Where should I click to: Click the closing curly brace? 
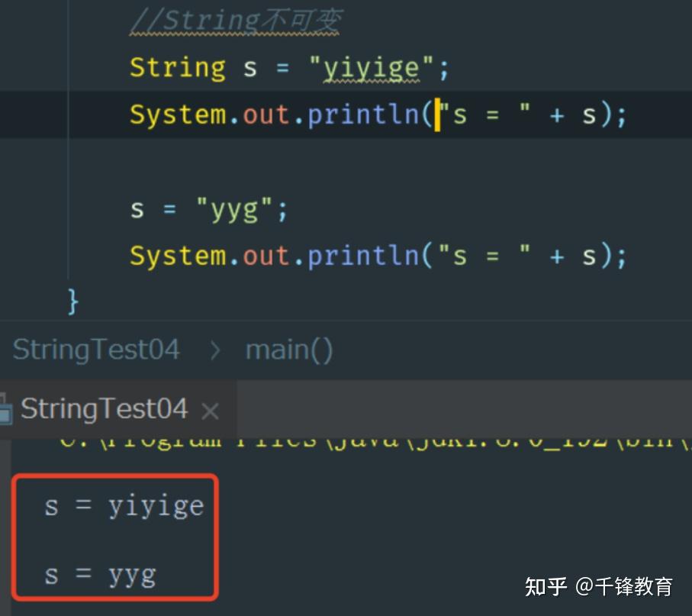[72, 302]
